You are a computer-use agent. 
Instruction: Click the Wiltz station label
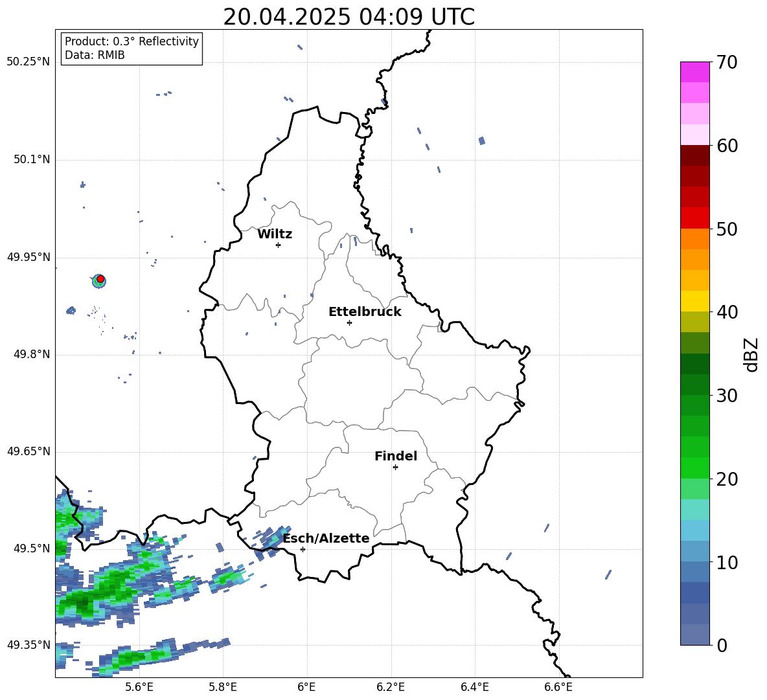click(275, 234)
